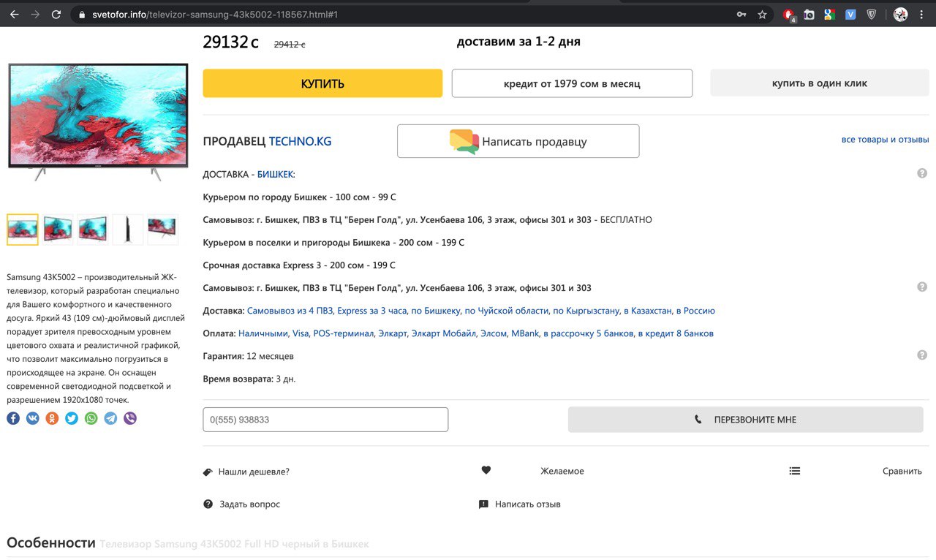Go back with the browser back arrow
936x560 pixels.
(x=14, y=15)
